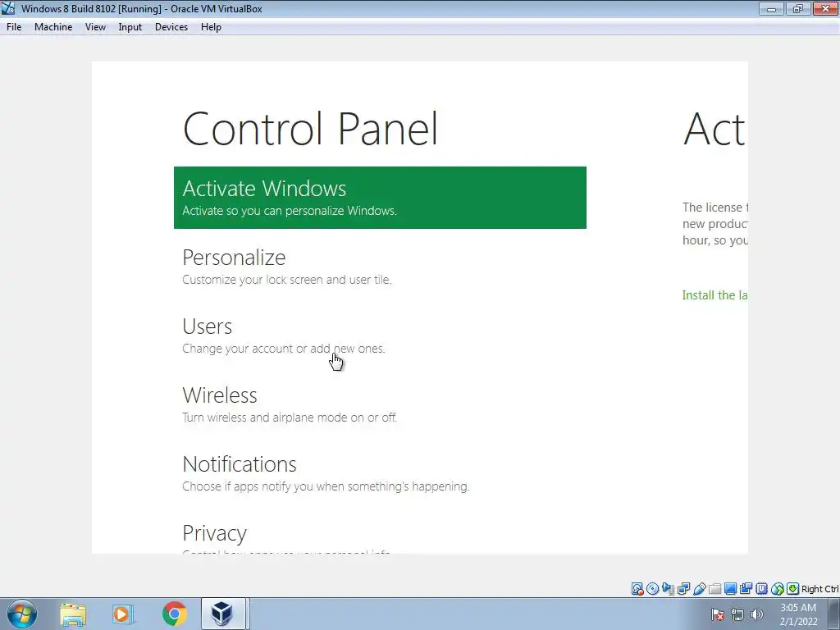840x630 pixels.
Task: Select the VirtualBox taskbar button
Action: [223, 614]
